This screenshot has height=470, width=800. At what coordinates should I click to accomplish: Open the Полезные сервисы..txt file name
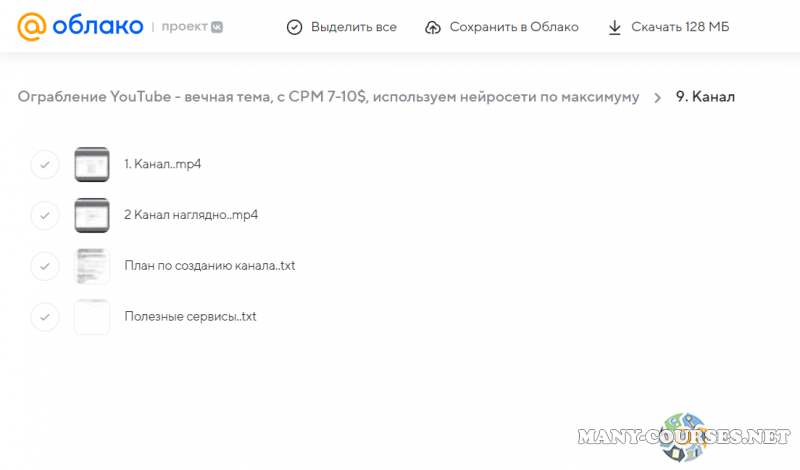pos(190,317)
